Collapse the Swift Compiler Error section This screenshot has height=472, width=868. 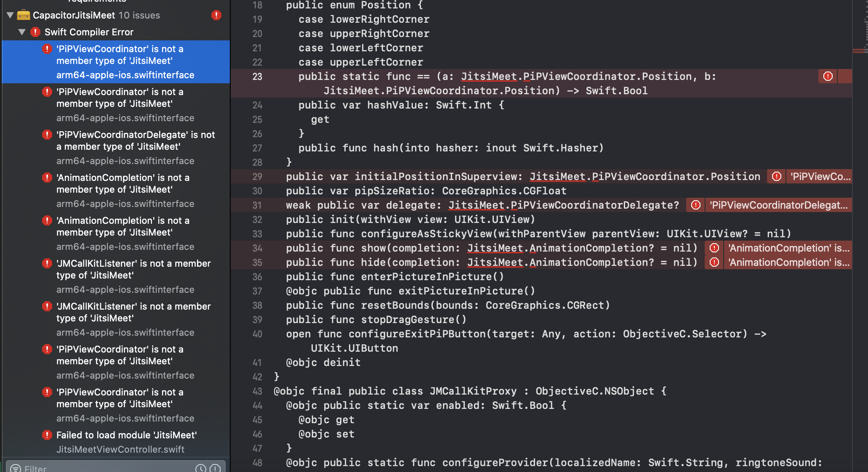22,32
